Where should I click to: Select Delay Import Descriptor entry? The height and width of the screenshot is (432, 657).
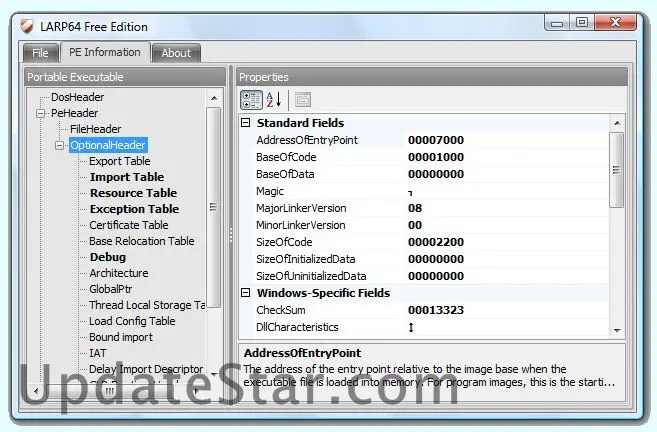coord(146,369)
